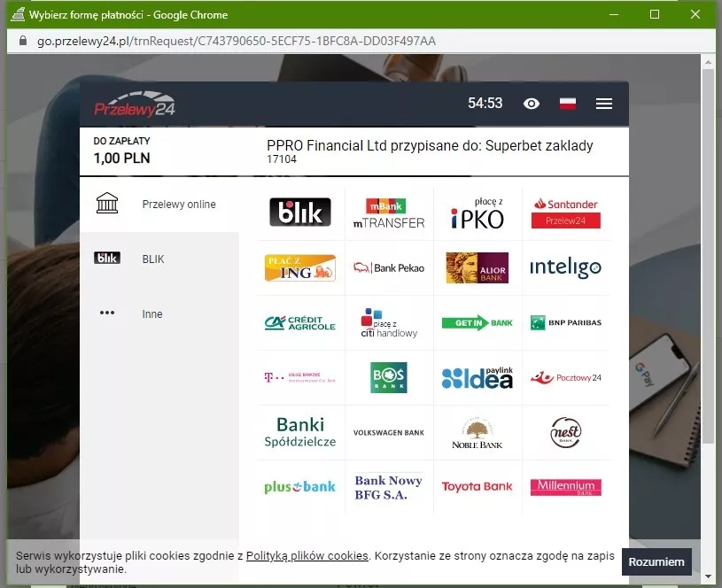Screen dimensions: 722x588
Task: Select Alior Bank payment tile
Action: point(477,268)
